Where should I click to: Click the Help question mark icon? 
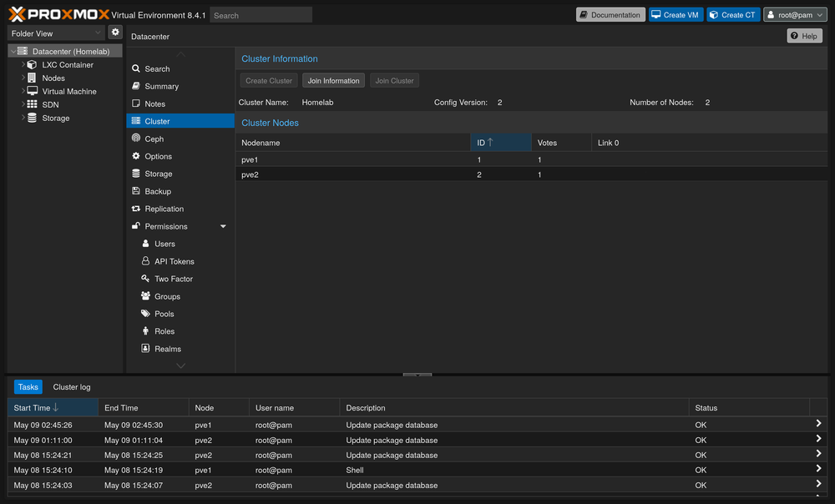point(795,36)
